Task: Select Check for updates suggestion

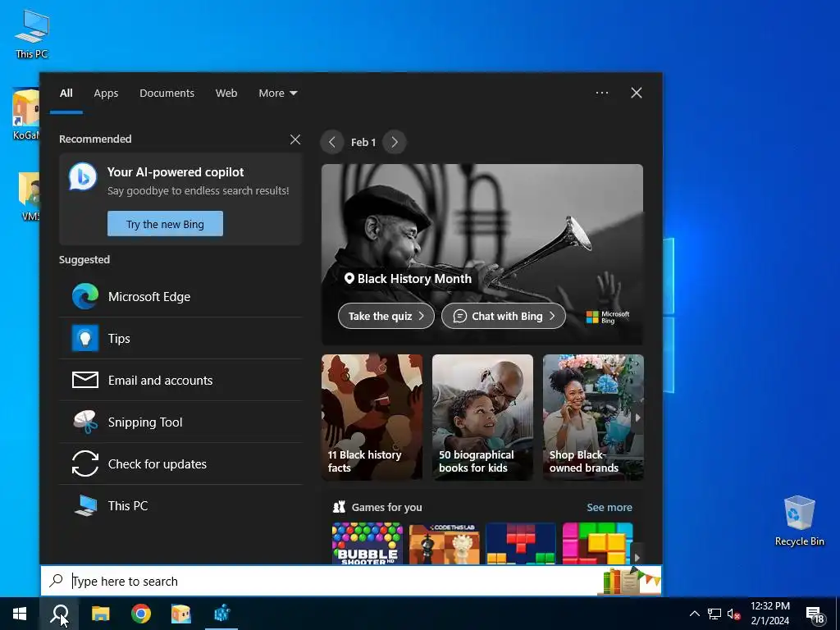Action: point(180,464)
